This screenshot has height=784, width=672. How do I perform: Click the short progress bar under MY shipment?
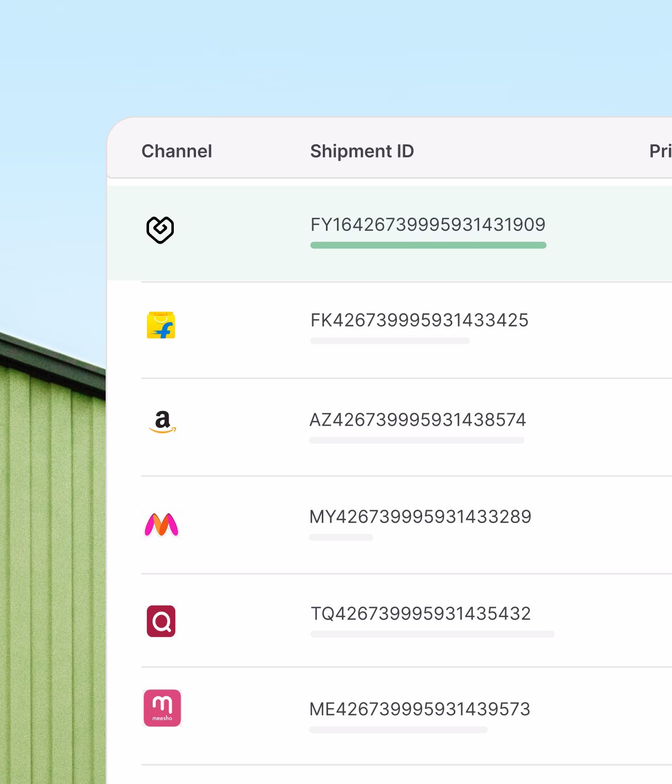point(341,538)
